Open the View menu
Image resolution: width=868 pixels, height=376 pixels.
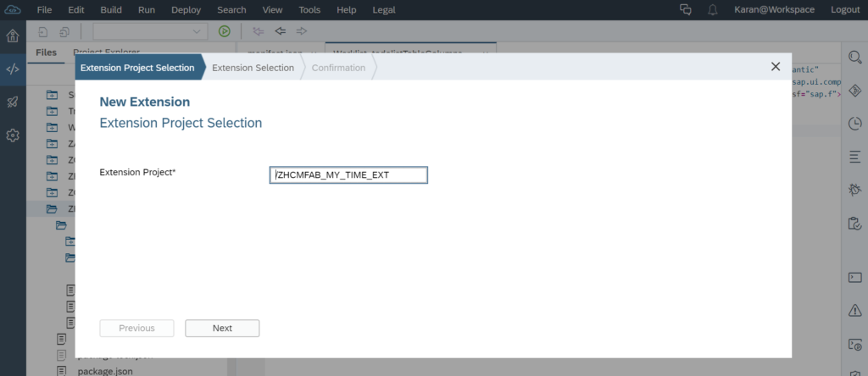tap(272, 9)
